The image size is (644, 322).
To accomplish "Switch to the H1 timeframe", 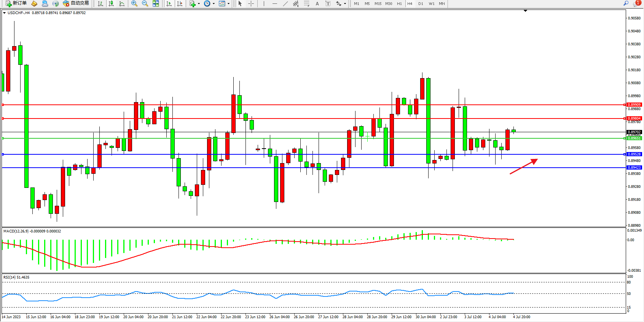I will tap(399, 3).
